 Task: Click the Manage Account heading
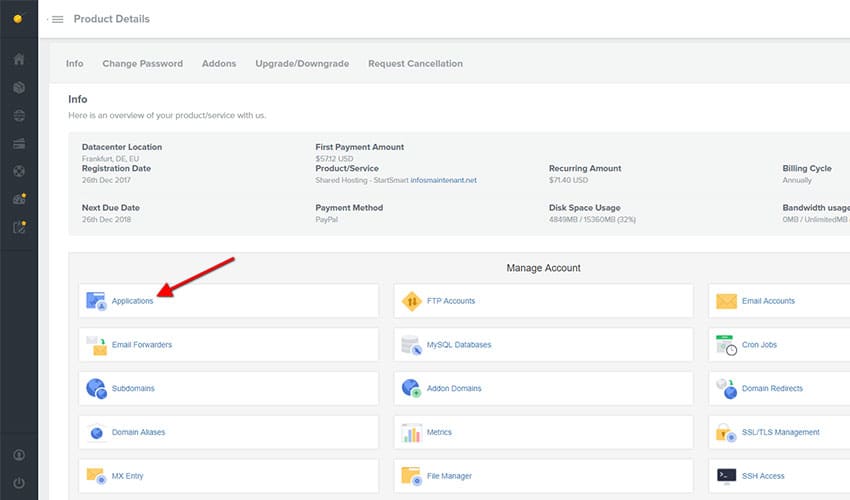(x=544, y=268)
